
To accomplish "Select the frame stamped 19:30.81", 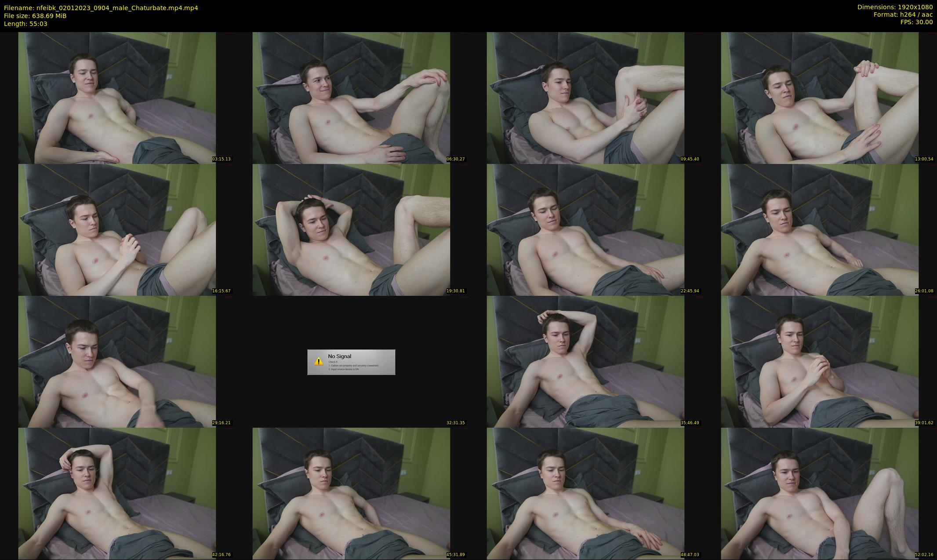I will coord(351,229).
